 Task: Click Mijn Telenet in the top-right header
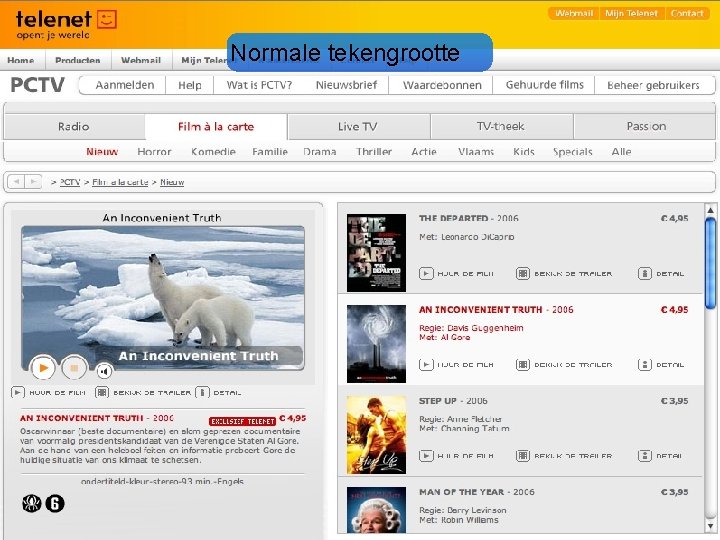631,13
